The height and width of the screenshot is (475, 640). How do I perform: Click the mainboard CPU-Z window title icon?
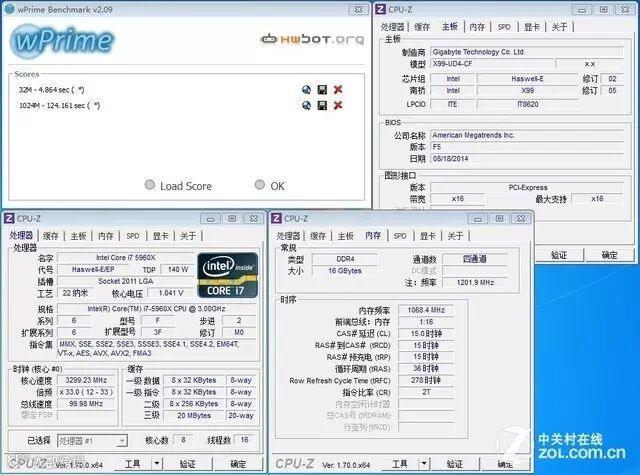tap(380, 9)
